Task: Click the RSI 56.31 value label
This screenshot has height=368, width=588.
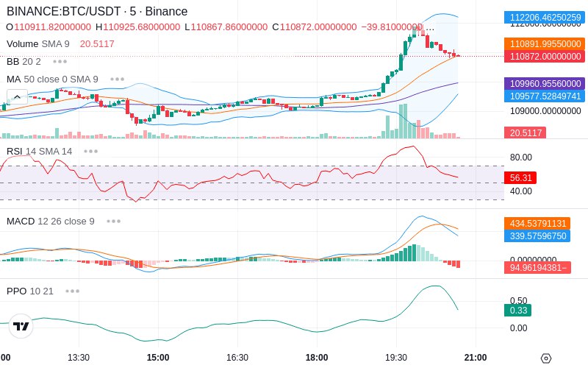Action: coord(520,177)
